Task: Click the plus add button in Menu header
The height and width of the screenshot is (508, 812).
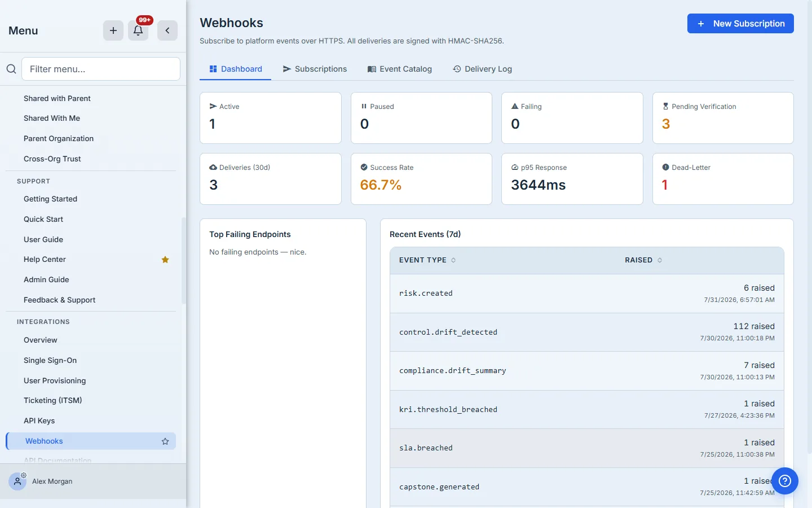Action: (113, 30)
